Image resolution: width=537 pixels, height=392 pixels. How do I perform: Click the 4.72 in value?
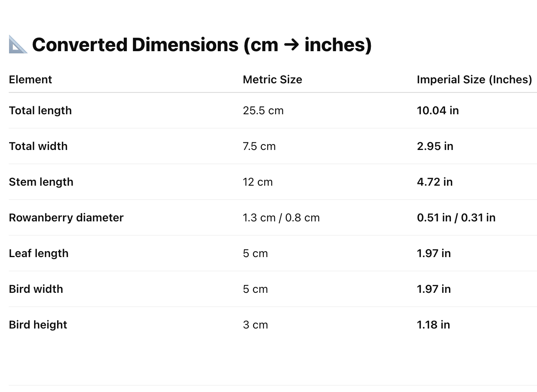click(x=435, y=182)
